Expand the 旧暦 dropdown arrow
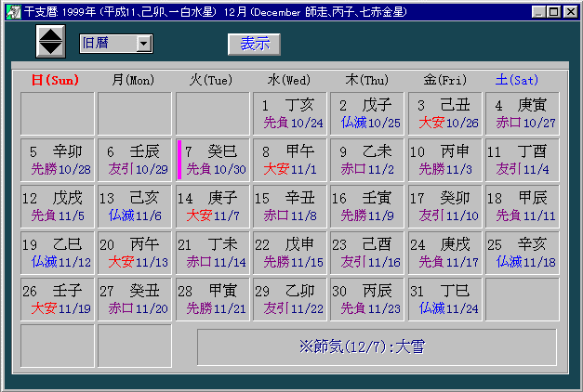Screen dimensions: 583x392 (143, 44)
